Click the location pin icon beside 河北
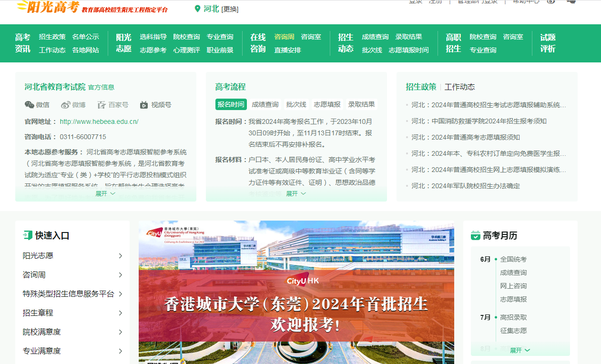Screen dimensions: 601x364 tap(198, 9)
